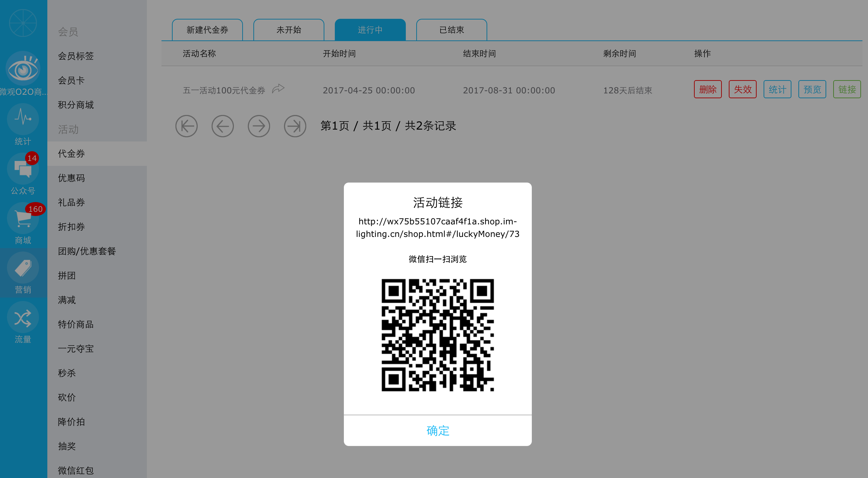Open 一元夺宝 menu item
This screenshot has height=478, width=868.
pyautogui.click(x=97, y=349)
